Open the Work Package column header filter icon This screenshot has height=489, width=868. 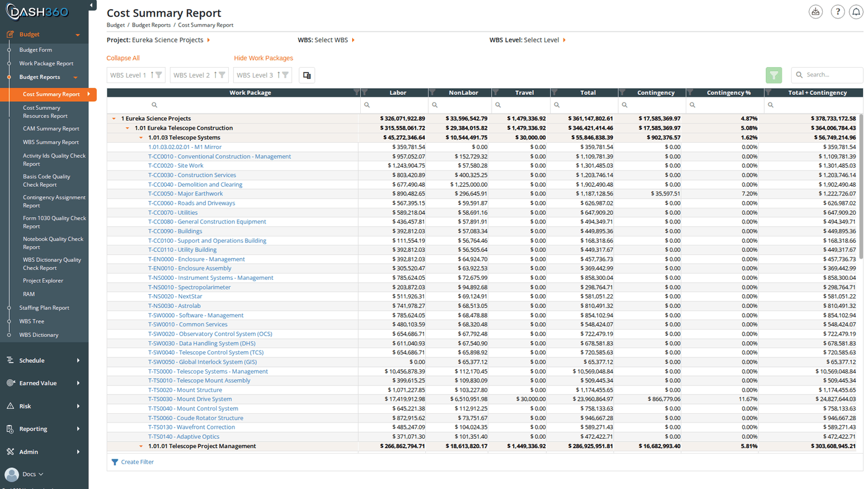(356, 92)
